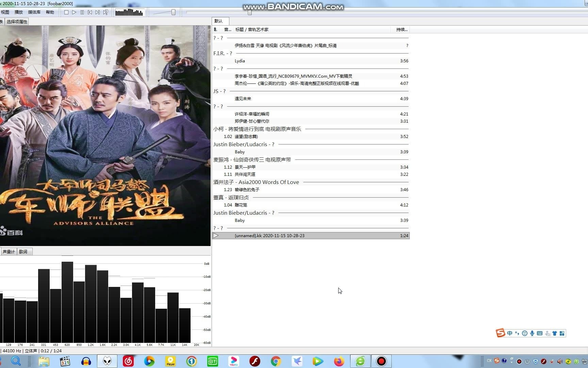The image size is (588, 368).
Task: Open the search magnifier icon in taskbar
Action: click(16, 361)
